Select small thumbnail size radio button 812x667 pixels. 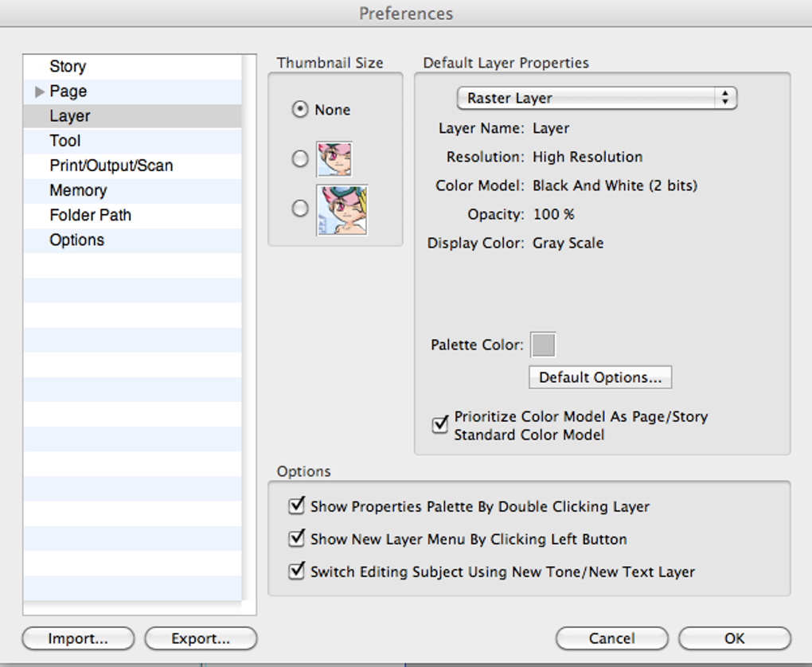point(300,158)
